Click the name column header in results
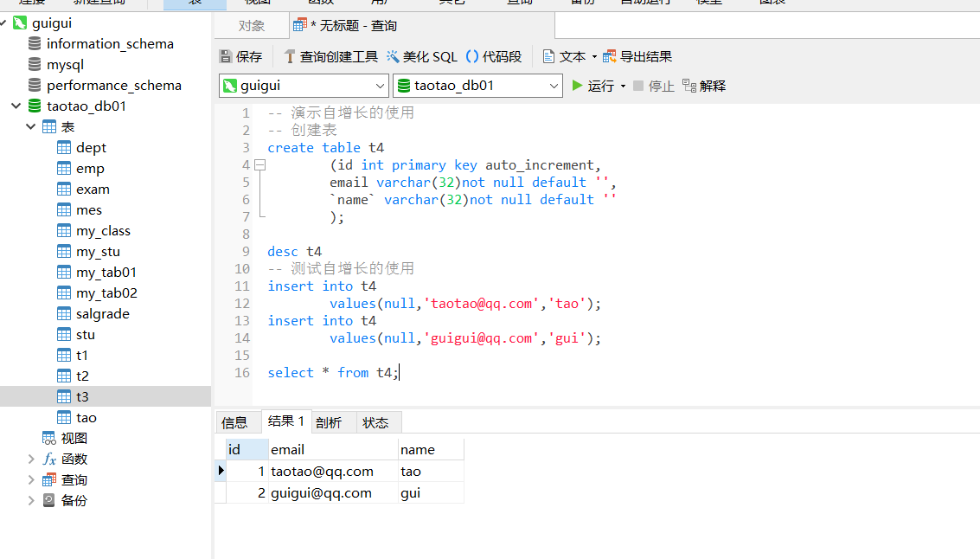 (431, 450)
